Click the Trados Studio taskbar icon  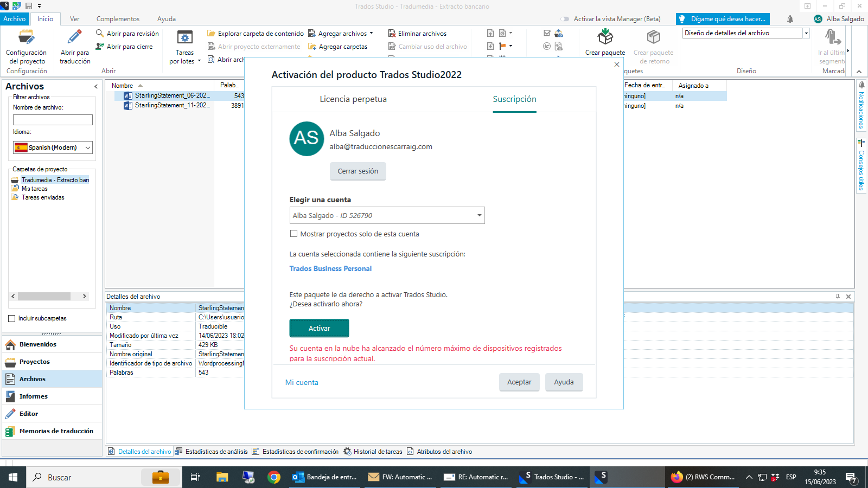click(x=552, y=477)
